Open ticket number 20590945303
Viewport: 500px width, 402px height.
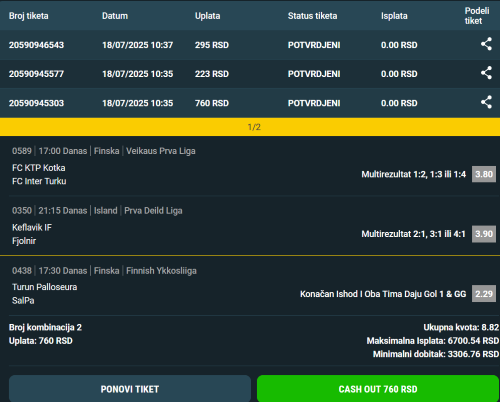[36, 103]
